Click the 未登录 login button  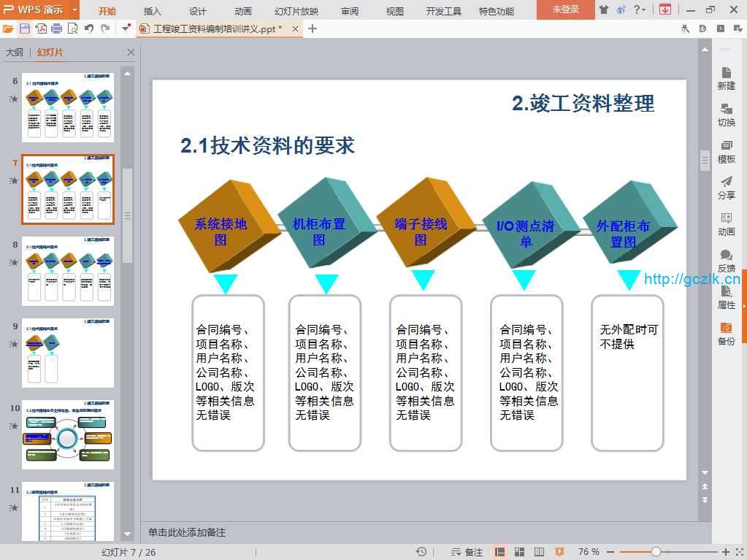pyautogui.click(x=565, y=9)
